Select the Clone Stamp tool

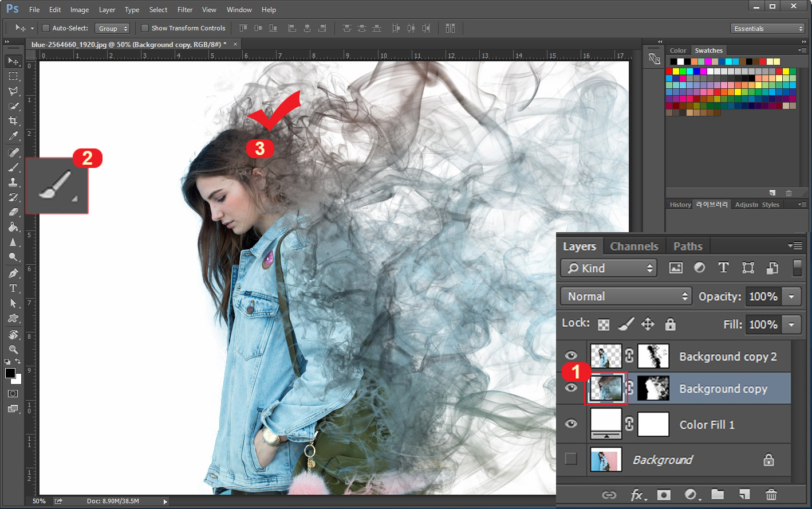pos(13,182)
